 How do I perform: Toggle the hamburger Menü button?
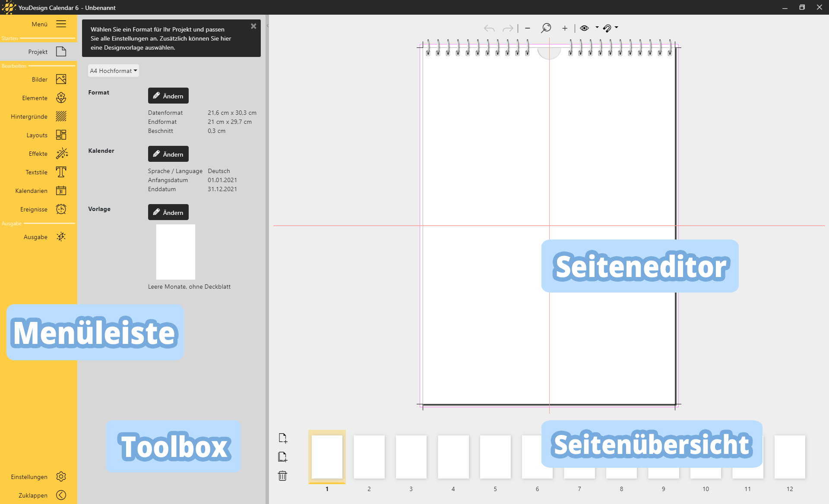pyautogui.click(x=61, y=24)
